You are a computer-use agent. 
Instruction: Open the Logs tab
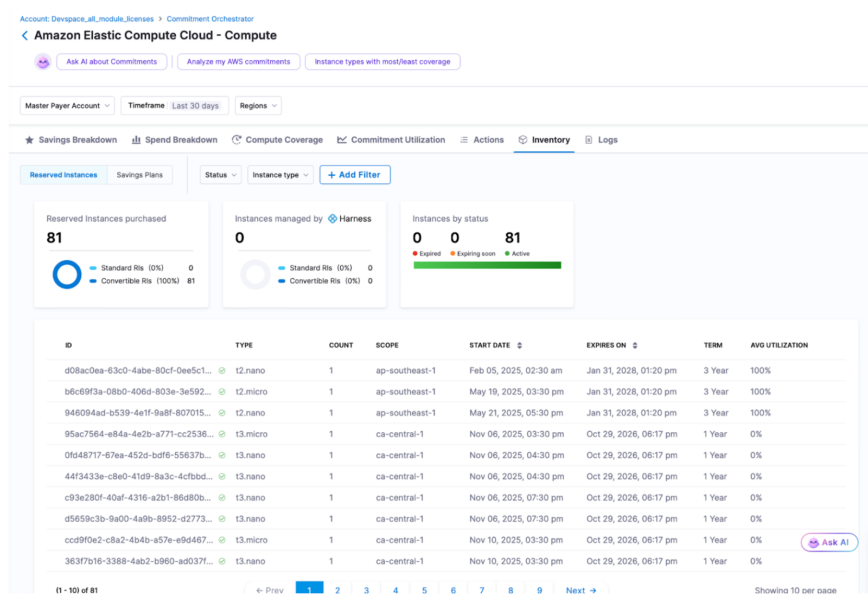coord(601,140)
